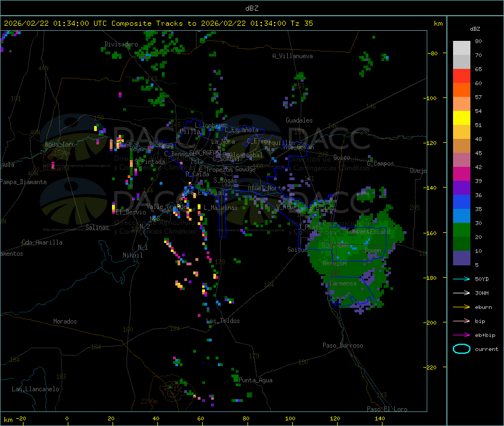Click the '50YD' legend label
504x426 pixels.
[x=482, y=279]
